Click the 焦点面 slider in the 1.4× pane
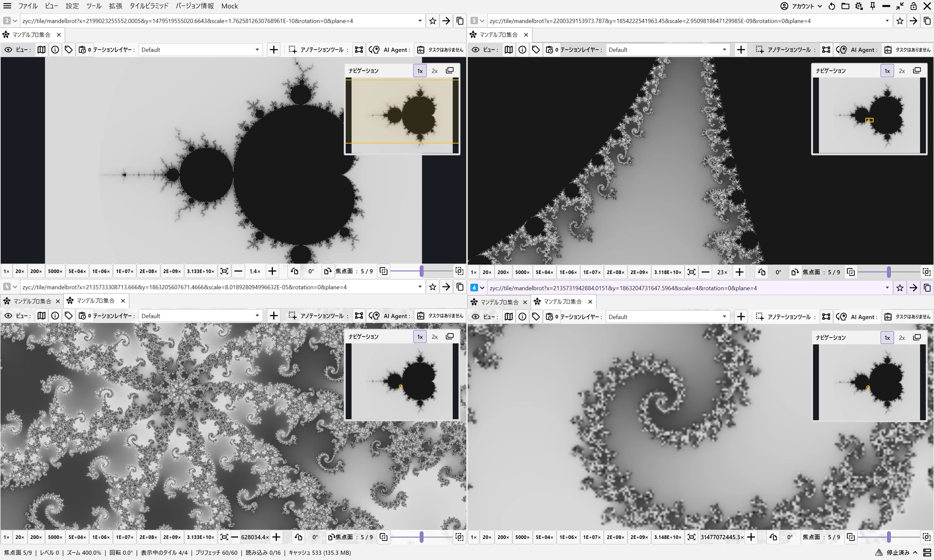 pyautogui.click(x=422, y=271)
